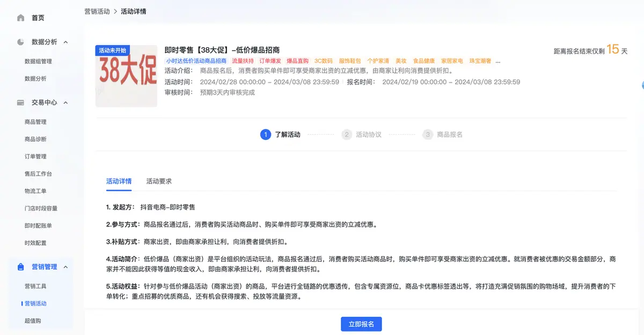Click the 个护家清 tag

(378, 61)
